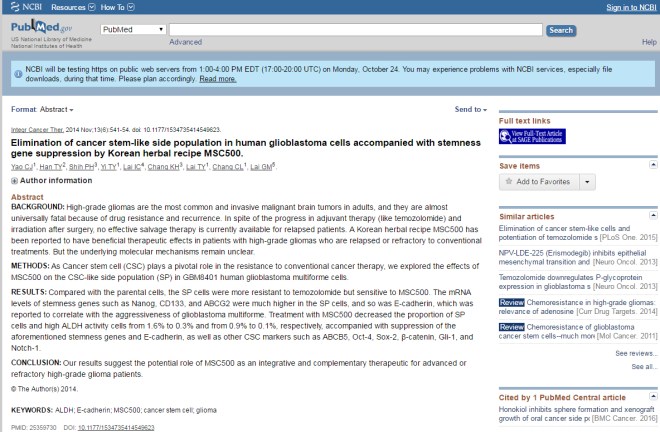This screenshot has height=432, width=660.
Task: Open the Resources dropdown menu
Action: pos(73,7)
